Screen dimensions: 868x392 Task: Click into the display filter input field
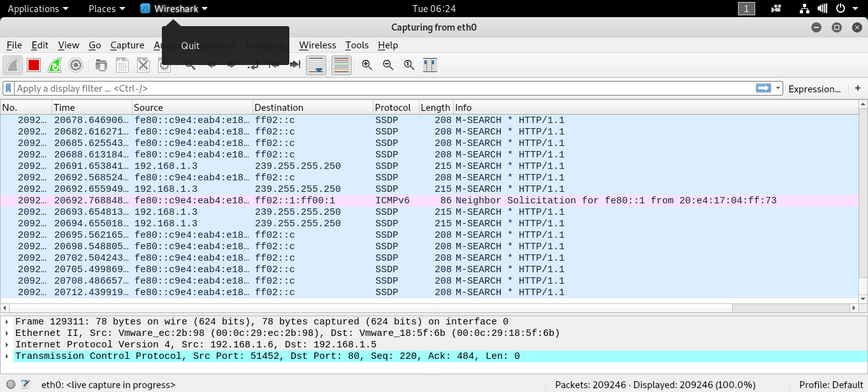tap(384, 89)
